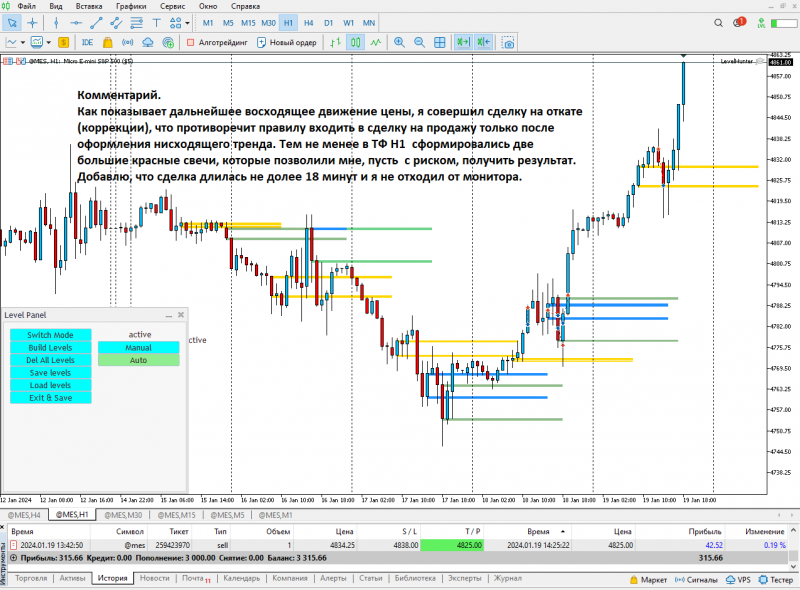Click the green LVL indicator icon
This screenshot has width=800, height=590.
[x=761, y=23]
